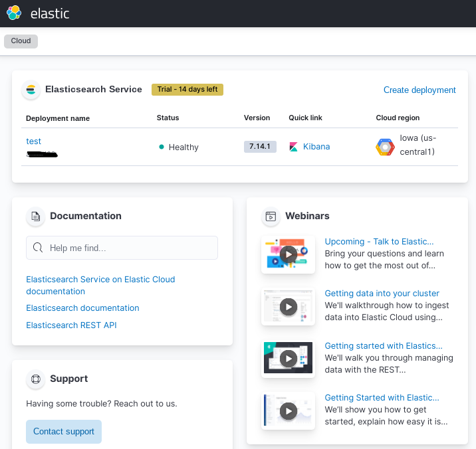Click the 7.14.1 version badge
The height and width of the screenshot is (449, 476).
[260, 147]
